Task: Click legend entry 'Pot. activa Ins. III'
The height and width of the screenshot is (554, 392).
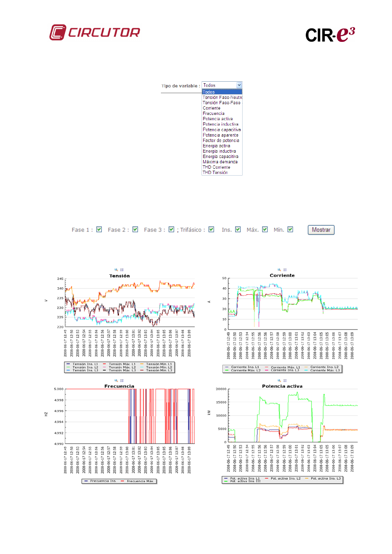Action: [242, 481]
